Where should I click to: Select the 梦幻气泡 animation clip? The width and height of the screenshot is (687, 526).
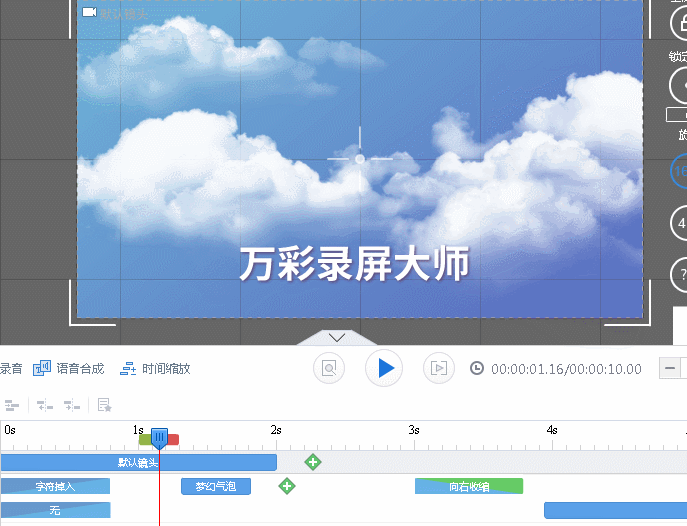[x=216, y=486]
